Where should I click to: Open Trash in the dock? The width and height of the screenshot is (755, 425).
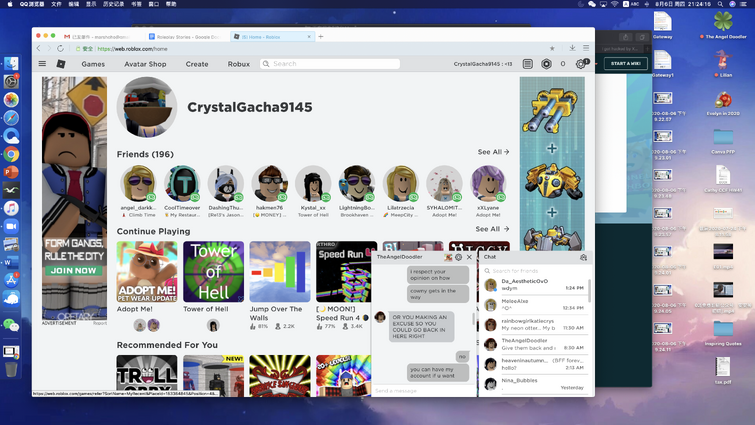11,370
